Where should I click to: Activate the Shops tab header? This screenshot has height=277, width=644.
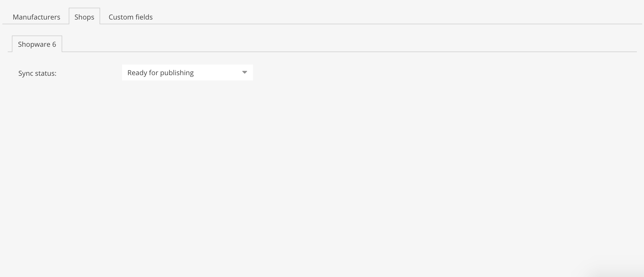pyautogui.click(x=84, y=17)
